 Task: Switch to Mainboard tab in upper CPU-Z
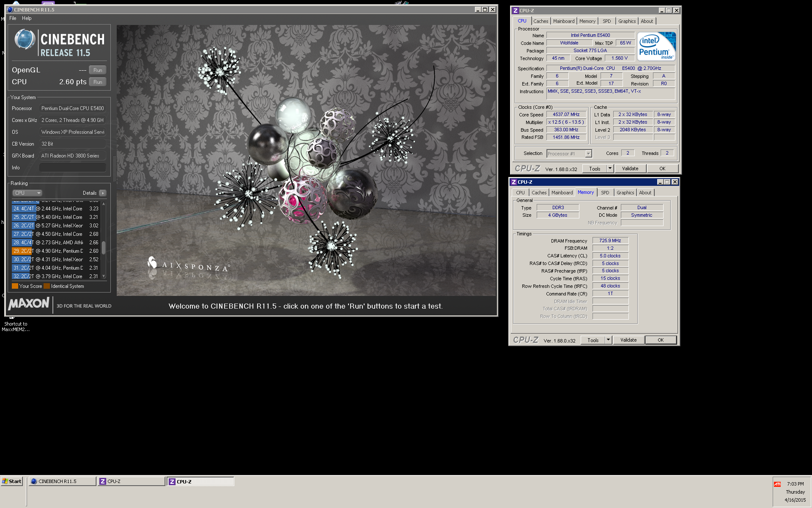coord(564,21)
